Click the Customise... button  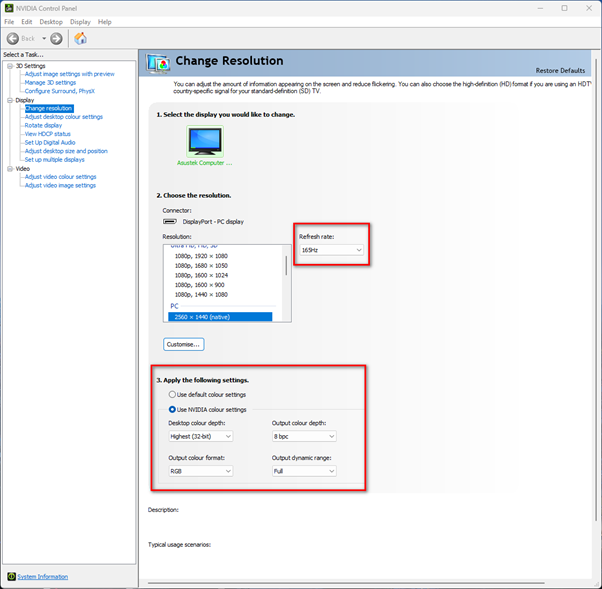click(183, 344)
